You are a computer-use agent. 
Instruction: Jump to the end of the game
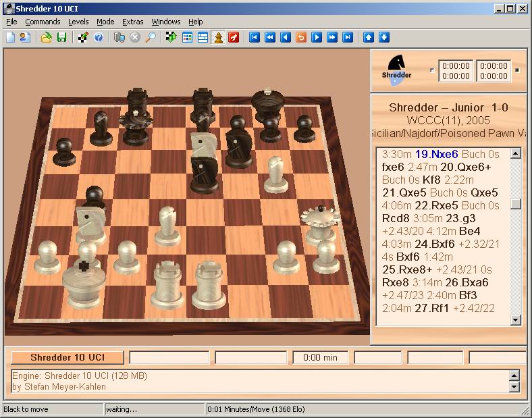pyautogui.click(x=347, y=37)
